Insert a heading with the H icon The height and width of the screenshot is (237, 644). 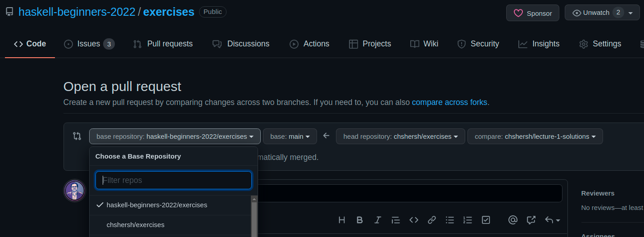pyautogui.click(x=342, y=220)
